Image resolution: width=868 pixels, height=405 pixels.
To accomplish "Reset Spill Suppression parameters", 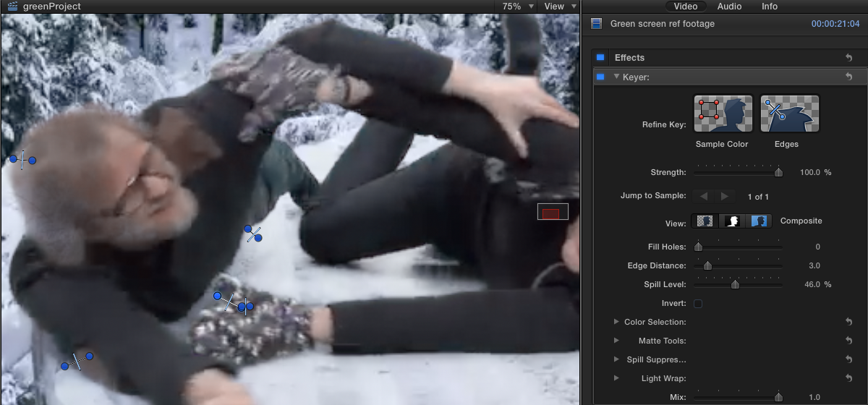I will point(849,359).
